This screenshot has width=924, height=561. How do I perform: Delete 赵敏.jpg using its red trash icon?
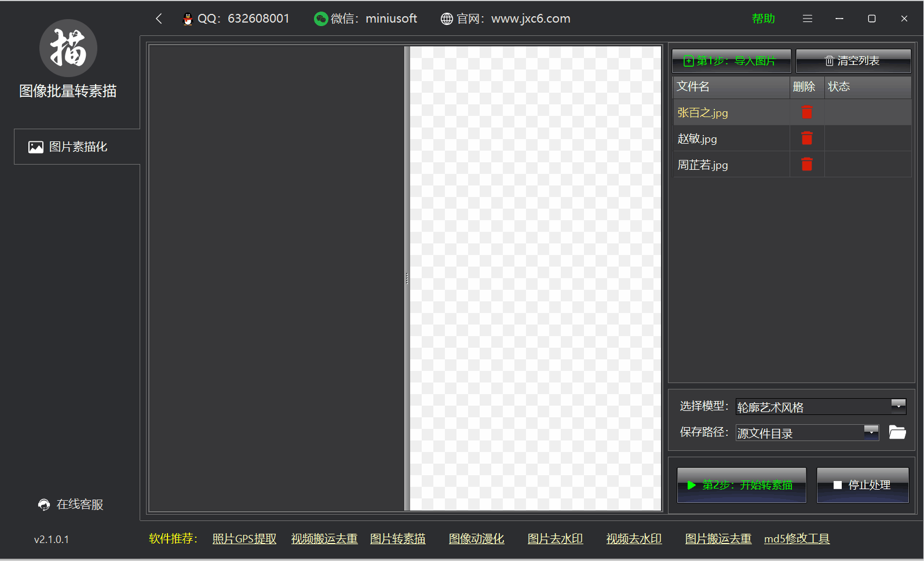pos(807,138)
